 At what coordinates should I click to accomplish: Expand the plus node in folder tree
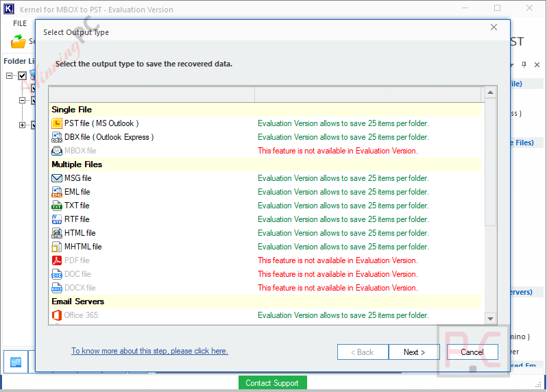point(23,125)
